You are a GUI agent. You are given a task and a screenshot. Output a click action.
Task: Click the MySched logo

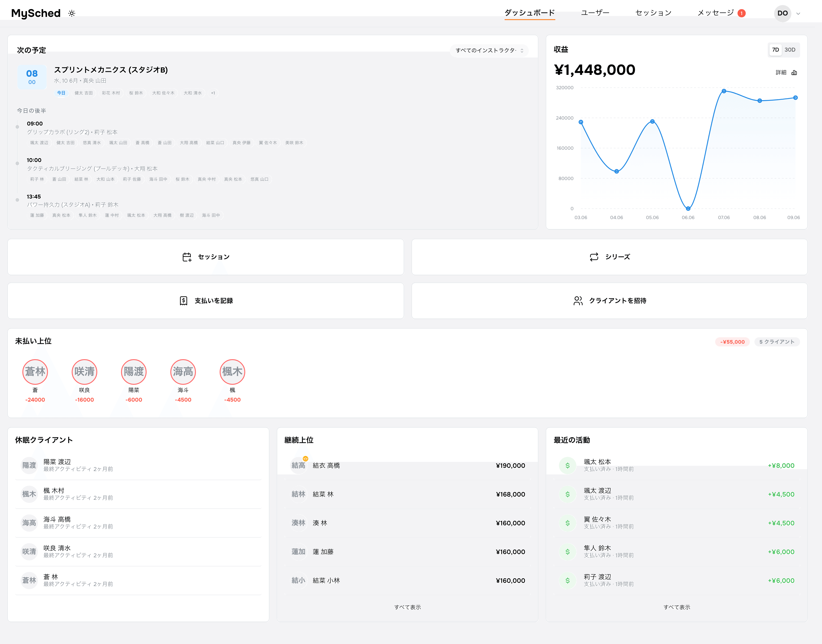coord(36,13)
